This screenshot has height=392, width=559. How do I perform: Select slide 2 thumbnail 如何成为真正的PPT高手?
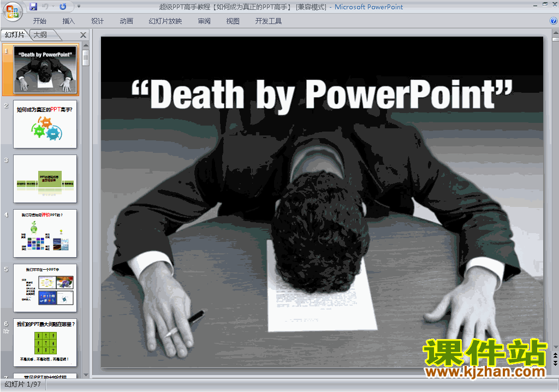pyautogui.click(x=45, y=124)
